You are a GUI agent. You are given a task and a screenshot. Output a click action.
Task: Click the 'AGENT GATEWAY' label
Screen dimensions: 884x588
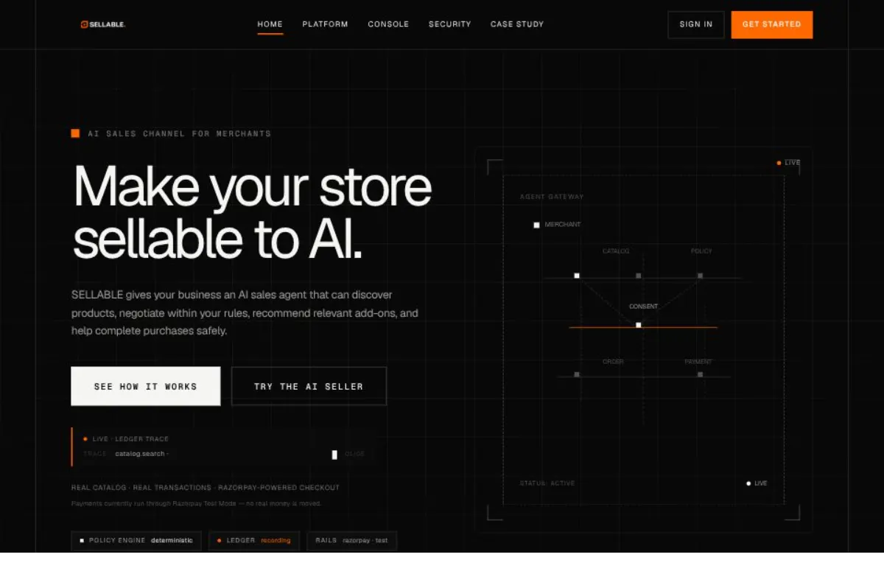[552, 197]
